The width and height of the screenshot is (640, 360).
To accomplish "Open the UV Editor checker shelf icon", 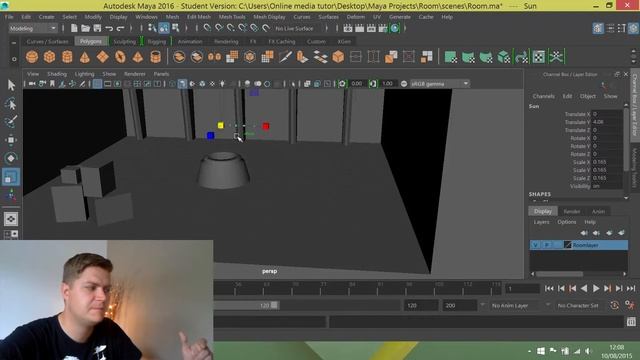I will (539, 57).
